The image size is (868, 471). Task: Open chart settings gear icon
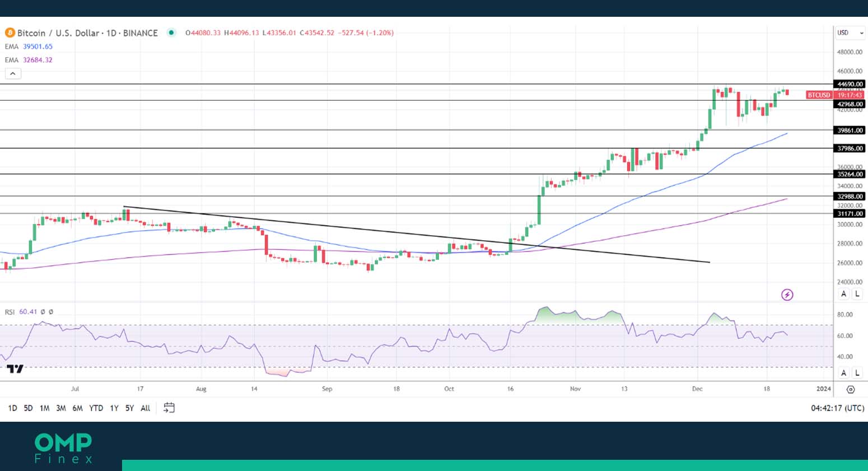tap(850, 389)
